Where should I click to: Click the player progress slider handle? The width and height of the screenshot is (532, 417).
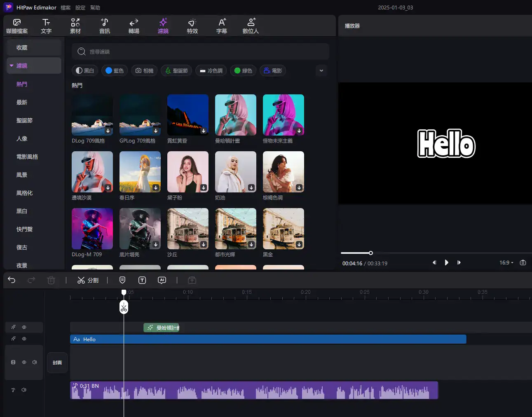click(370, 253)
